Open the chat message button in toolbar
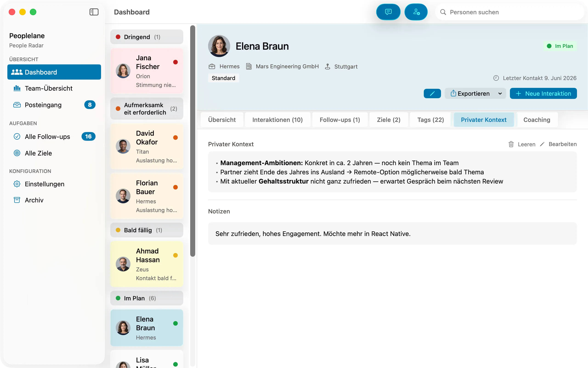 point(388,12)
